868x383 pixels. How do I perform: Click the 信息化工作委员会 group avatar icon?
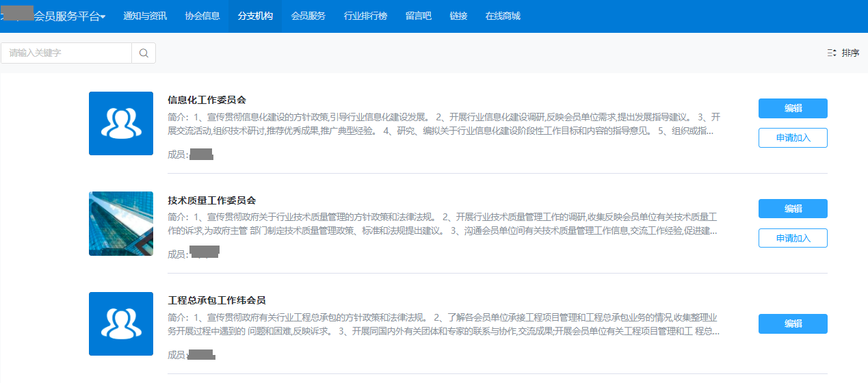coord(121,124)
